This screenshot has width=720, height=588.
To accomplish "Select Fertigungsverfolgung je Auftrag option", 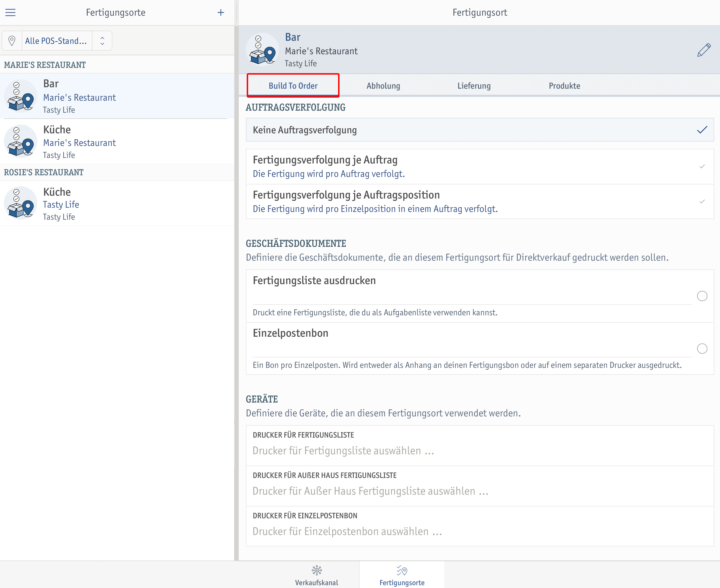I will point(480,167).
